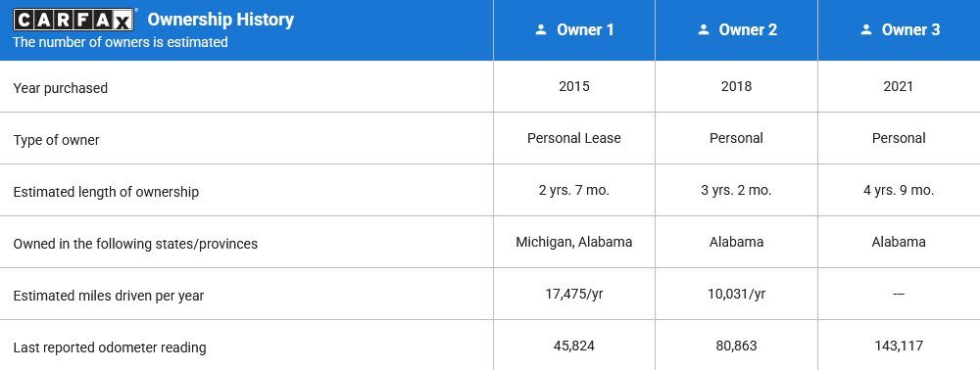This screenshot has width=980, height=370.
Task: Click the Michigan, Alabama states cell
Action: (x=573, y=242)
